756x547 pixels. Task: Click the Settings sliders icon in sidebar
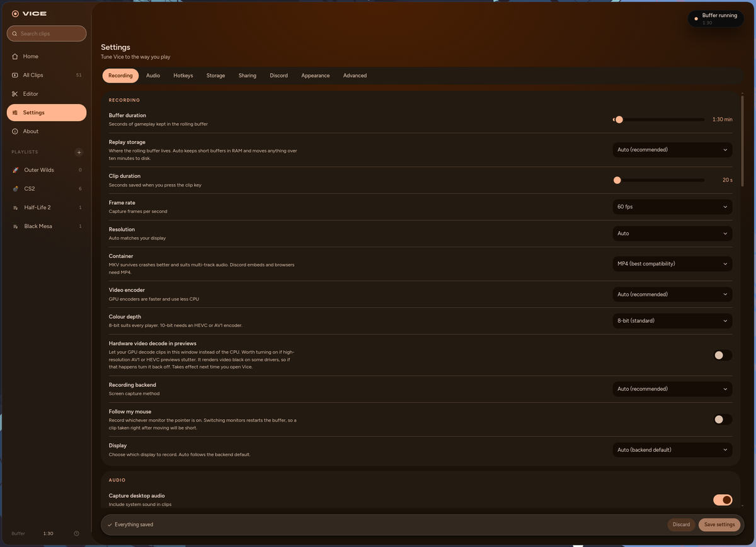(15, 112)
